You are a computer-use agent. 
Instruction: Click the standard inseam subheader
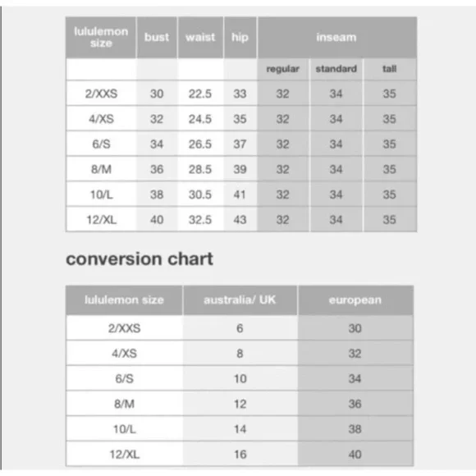[x=336, y=69]
